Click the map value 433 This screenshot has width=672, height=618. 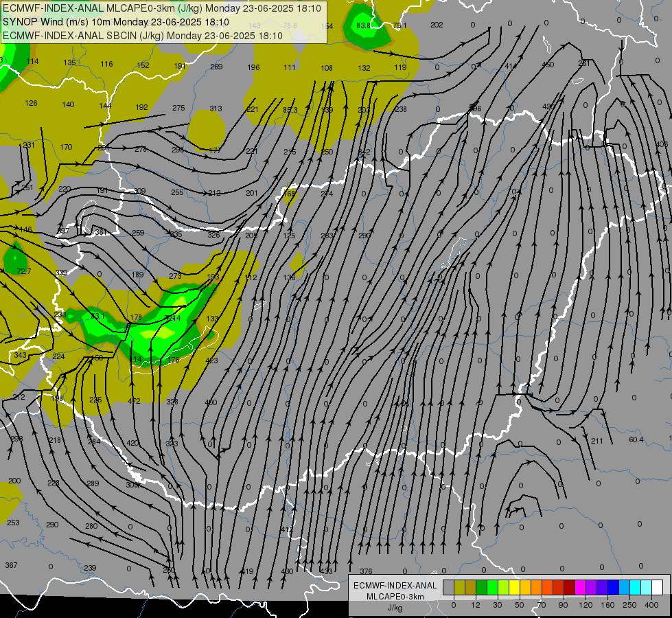(x=326, y=571)
